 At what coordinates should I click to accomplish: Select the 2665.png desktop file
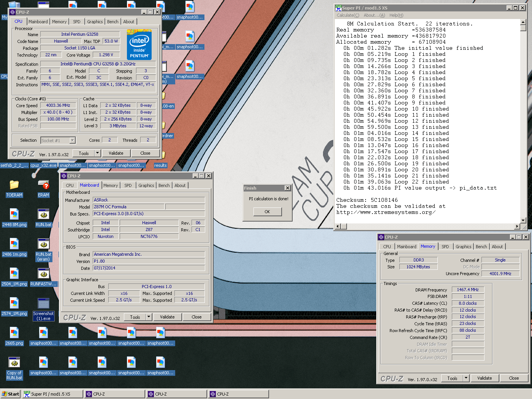14,337
